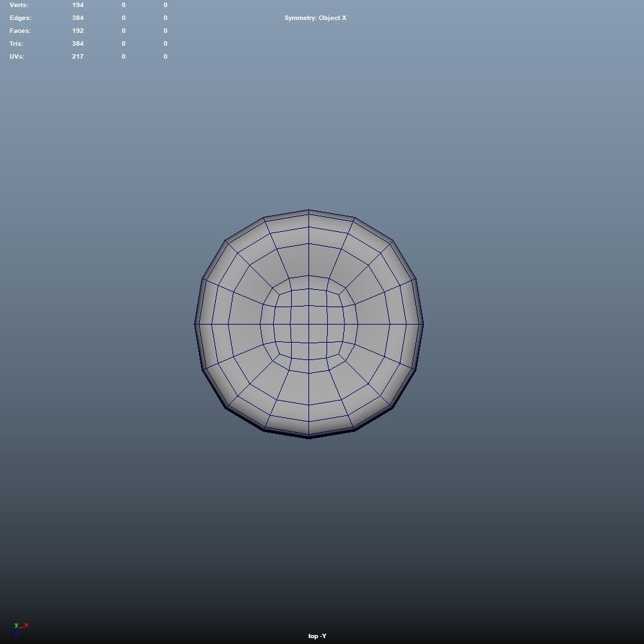Click the 'Edges:' label in the HUD
Image resolution: width=644 pixels, height=644 pixels.
20,17
